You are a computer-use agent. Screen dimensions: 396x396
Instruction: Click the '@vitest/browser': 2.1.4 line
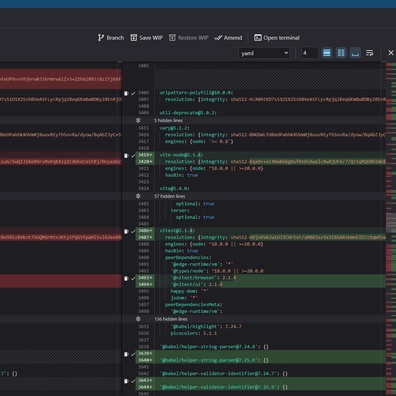(x=203, y=278)
